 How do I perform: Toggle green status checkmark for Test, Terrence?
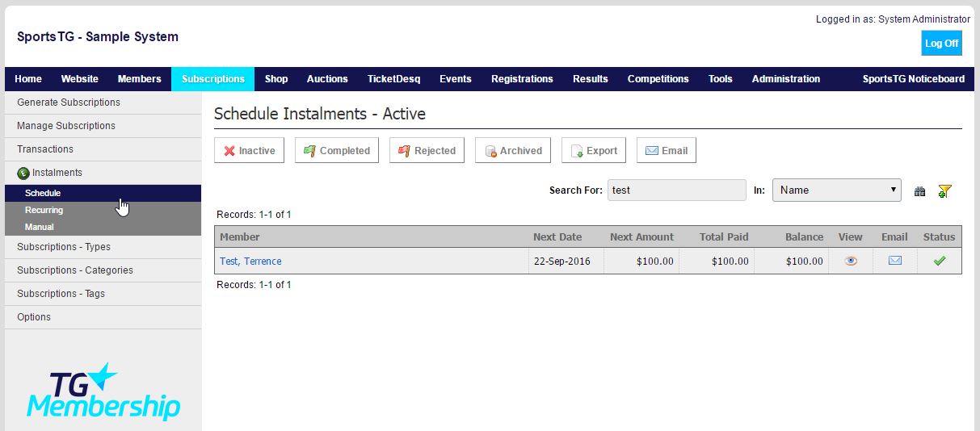(939, 261)
